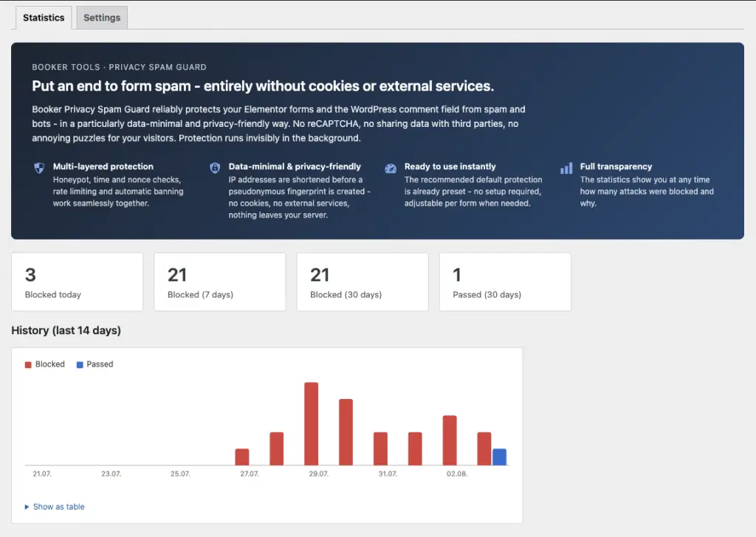Click the Data-minimal & privacy-friendly heading
The image size is (756, 537).
click(x=295, y=167)
